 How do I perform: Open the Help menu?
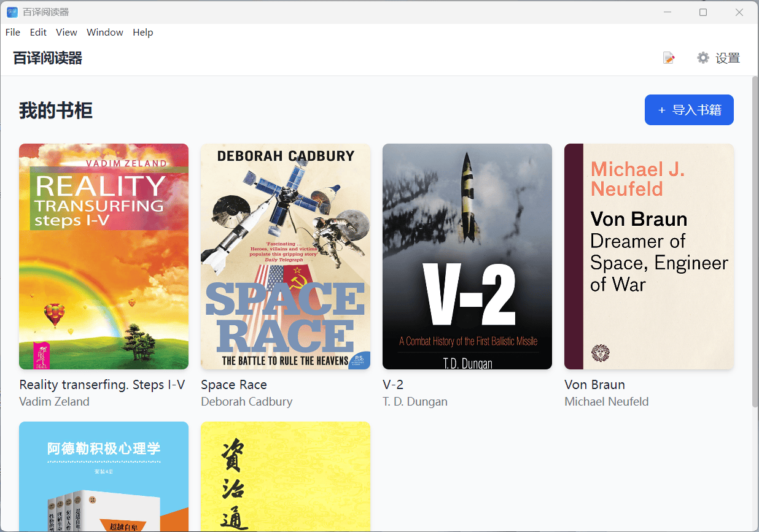(x=142, y=32)
